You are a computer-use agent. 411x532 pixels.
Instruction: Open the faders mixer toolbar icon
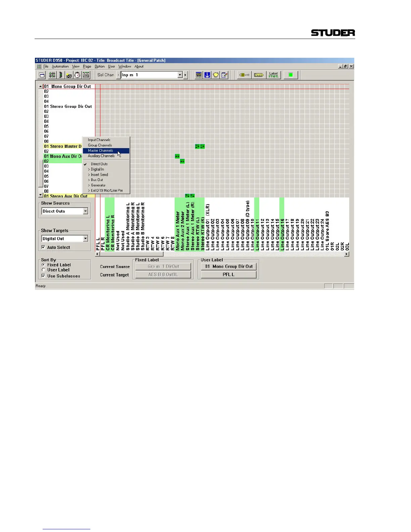86,75
